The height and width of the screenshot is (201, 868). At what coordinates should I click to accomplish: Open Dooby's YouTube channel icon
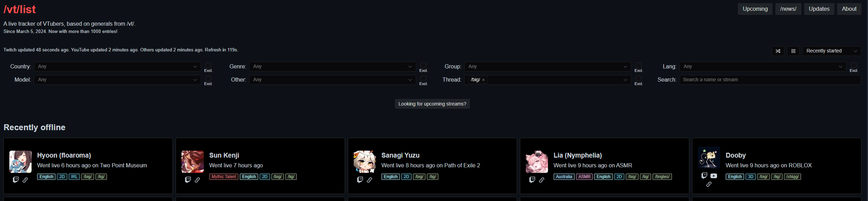[714, 176]
